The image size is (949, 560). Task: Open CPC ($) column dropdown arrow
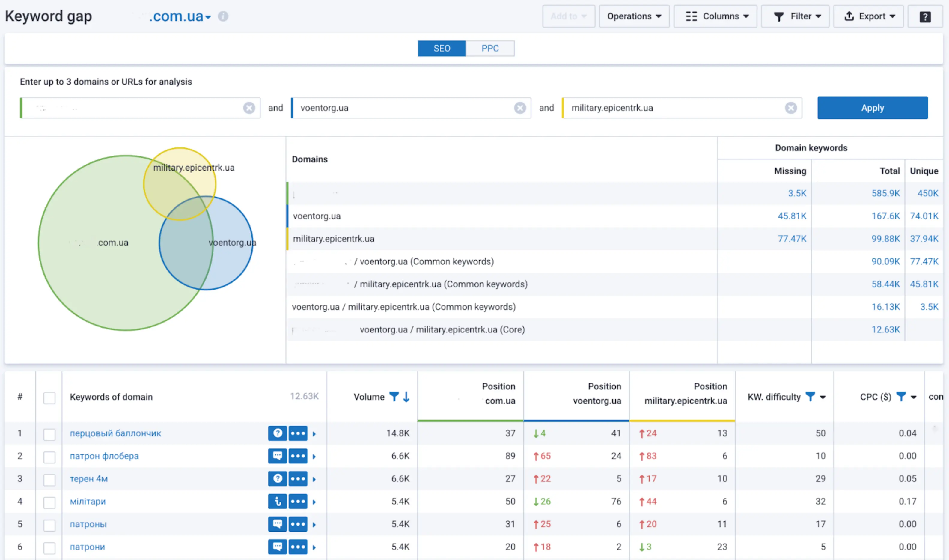[x=914, y=397]
